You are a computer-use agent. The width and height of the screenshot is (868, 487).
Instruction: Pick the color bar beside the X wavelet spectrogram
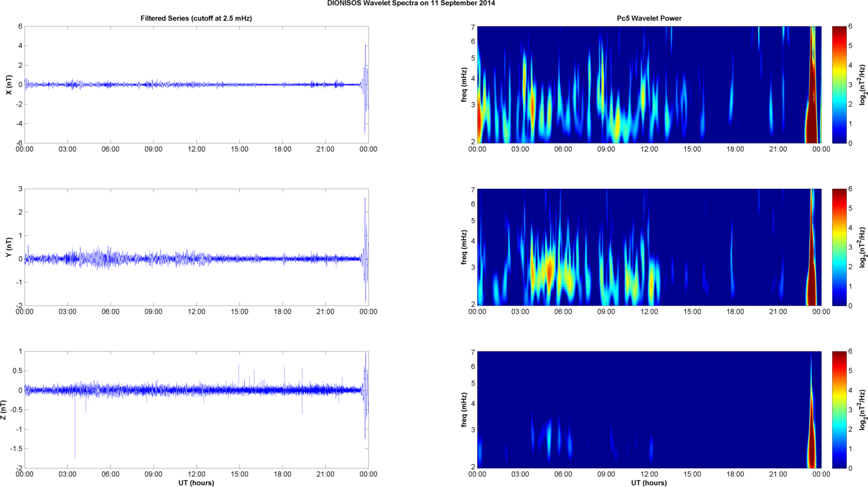839,84
